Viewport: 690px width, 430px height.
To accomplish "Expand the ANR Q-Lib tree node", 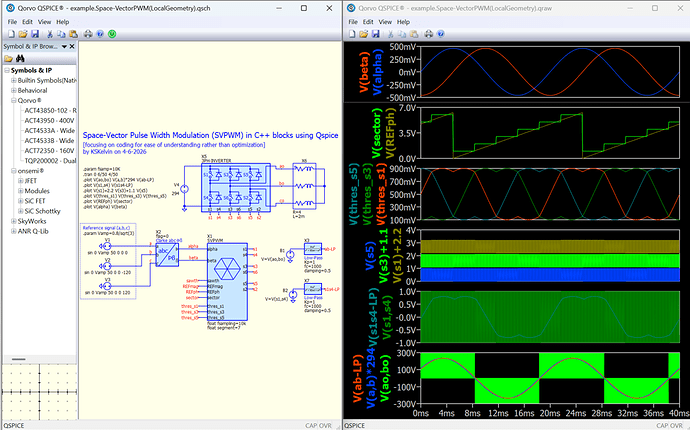I will [x=14, y=231].
